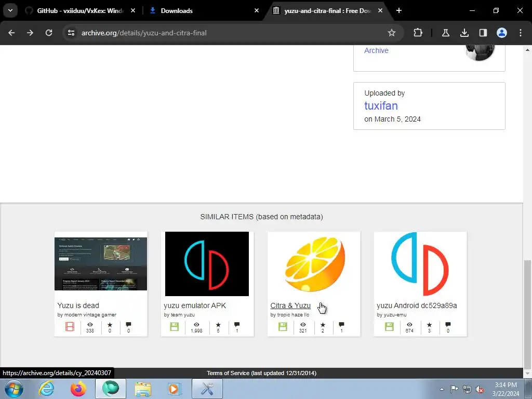Reload the archive.org page

[49, 33]
